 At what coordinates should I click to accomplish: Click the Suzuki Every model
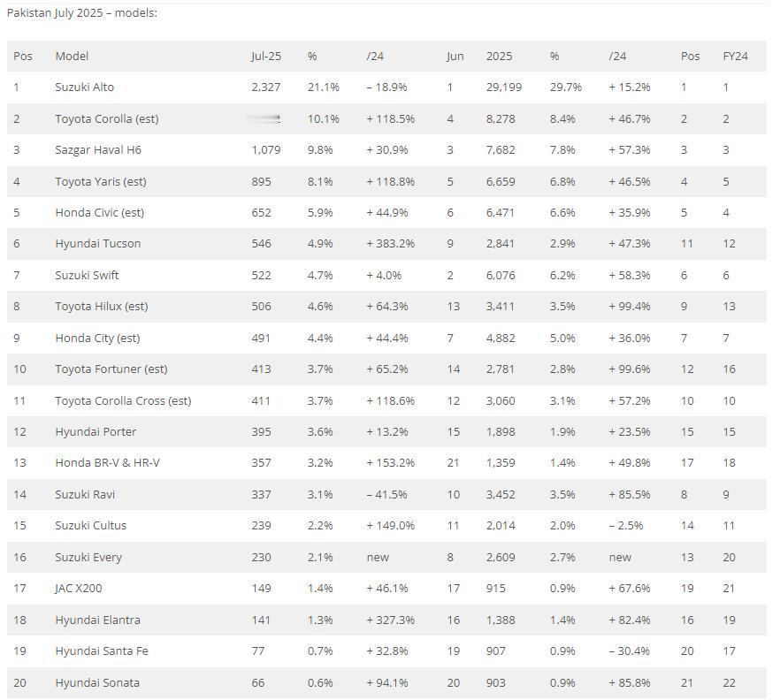[x=88, y=558]
